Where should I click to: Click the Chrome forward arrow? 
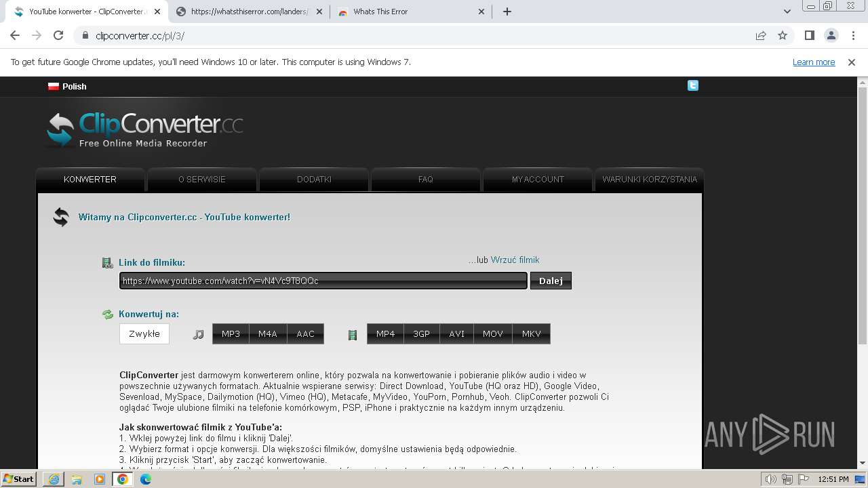tap(37, 36)
